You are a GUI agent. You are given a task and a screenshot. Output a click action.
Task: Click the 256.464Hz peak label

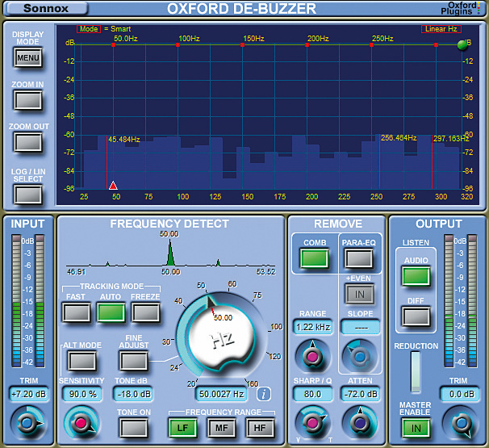coord(399,138)
